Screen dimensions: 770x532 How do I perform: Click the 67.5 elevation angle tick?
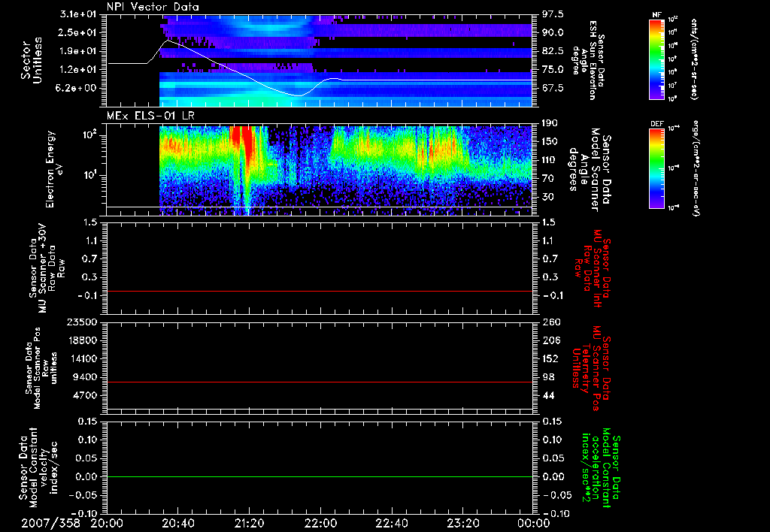(x=553, y=89)
